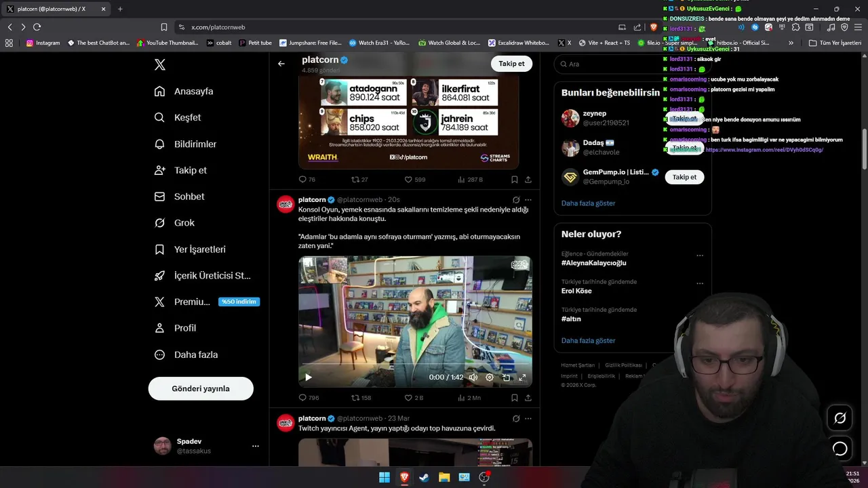Click the X logo in the sidebar
The height and width of the screenshot is (488, 868).
pyautogui.click(x=160, y=65)
